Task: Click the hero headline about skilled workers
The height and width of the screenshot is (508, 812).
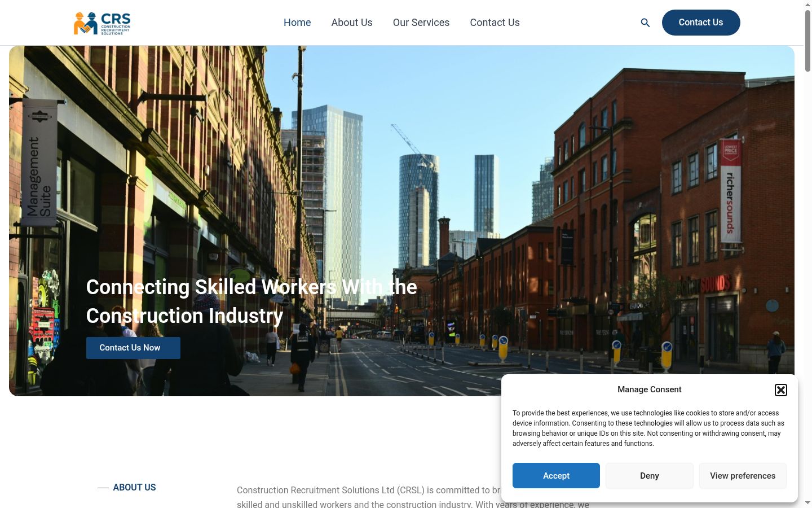Action: click(251, 301)
